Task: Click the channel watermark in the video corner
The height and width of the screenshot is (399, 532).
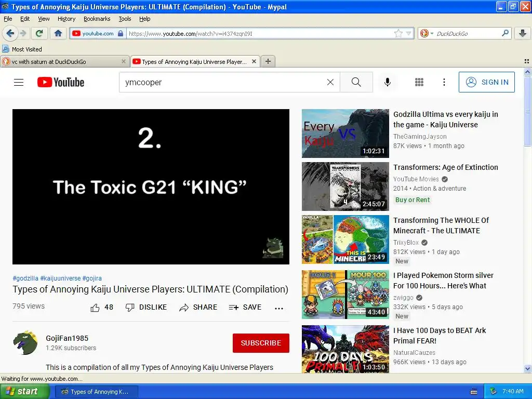Action: click(273, 248)
